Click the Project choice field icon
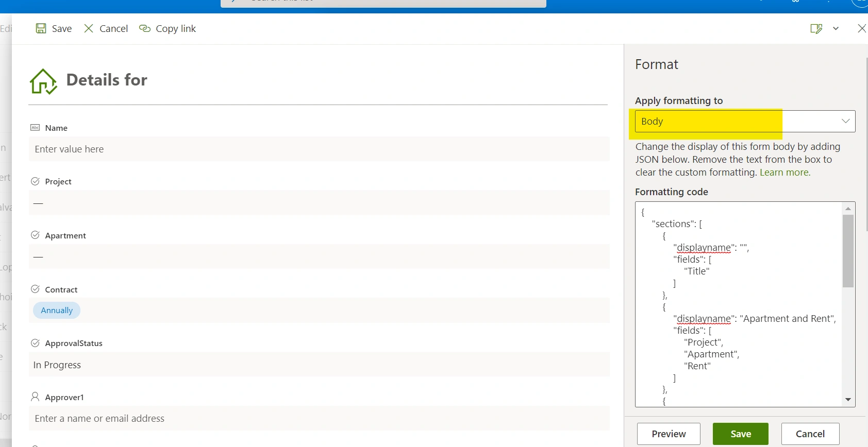Screen dimensions: 868x447 click(x=35, y=181)
